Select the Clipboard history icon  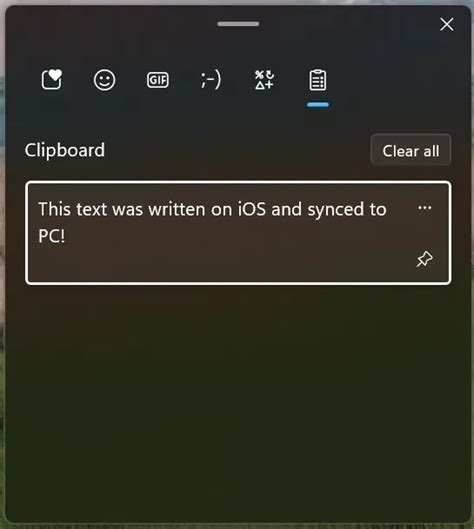[318, 80]
